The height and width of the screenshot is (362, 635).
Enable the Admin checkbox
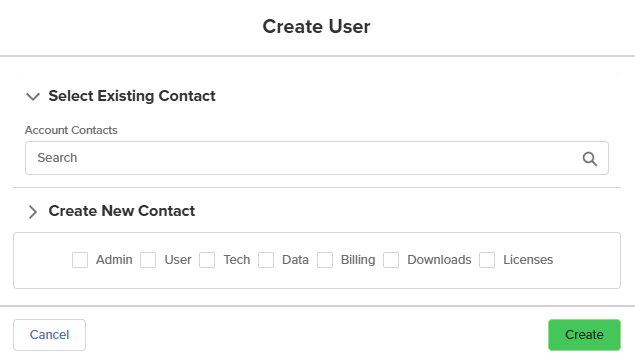(80, 260)
